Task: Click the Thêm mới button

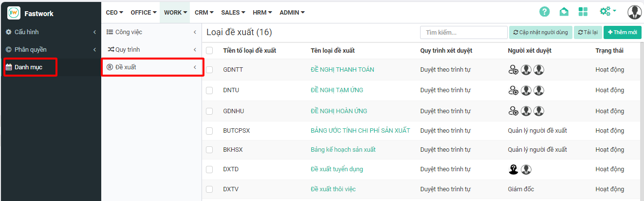Action: (x=622, y=32)
